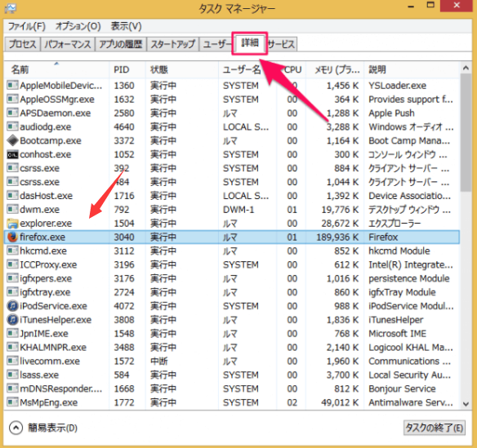The image size is (477, 448).
Task: Switch to the スタートアップ tab
Action: tap(173, 44)
